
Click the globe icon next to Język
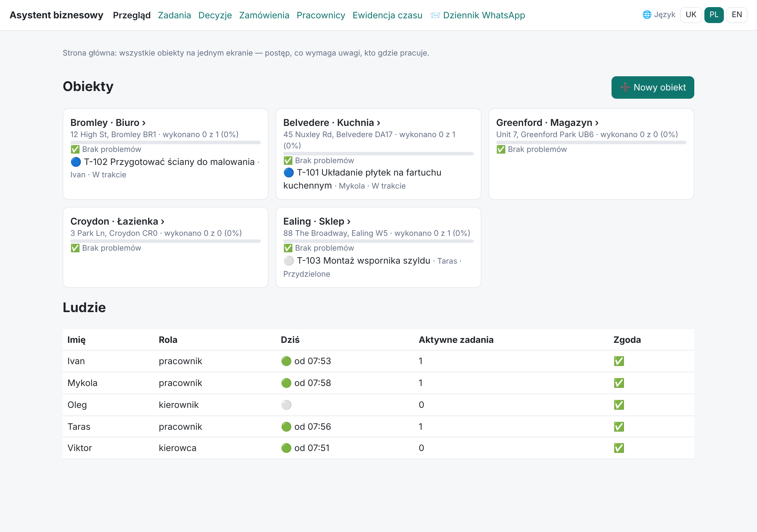647,15
